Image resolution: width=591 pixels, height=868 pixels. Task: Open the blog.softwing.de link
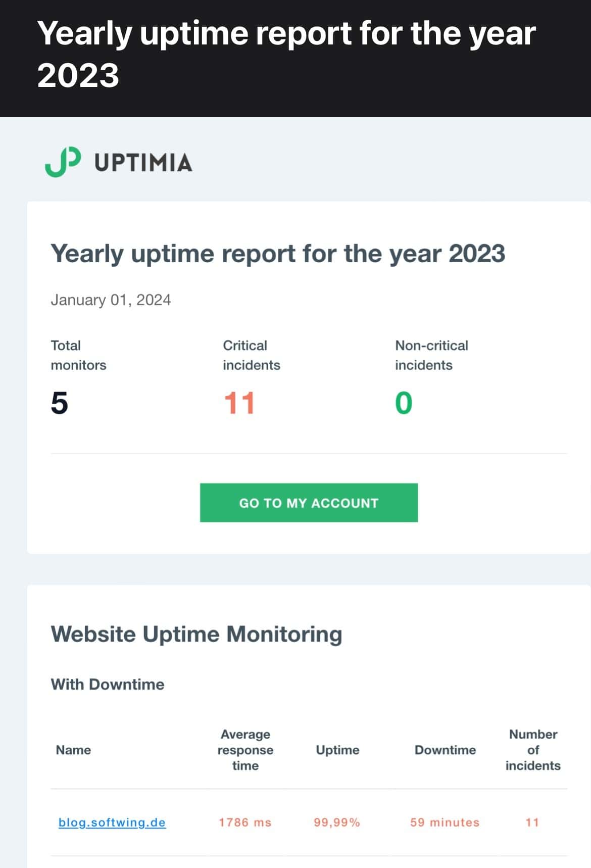[x=112, y=822]
